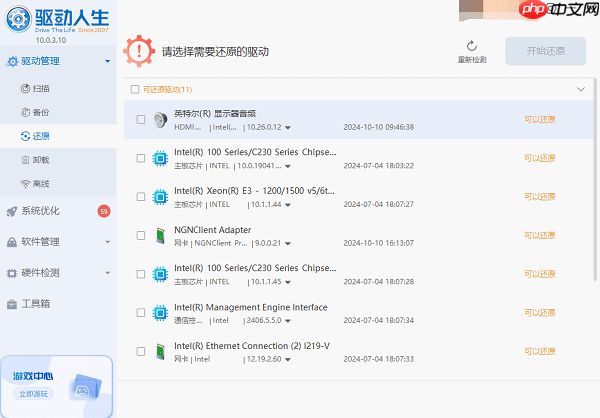This screenshot has height=418, width=600.
Task: Open version dropdown 10.26.0.12
Action: point(288,128)
